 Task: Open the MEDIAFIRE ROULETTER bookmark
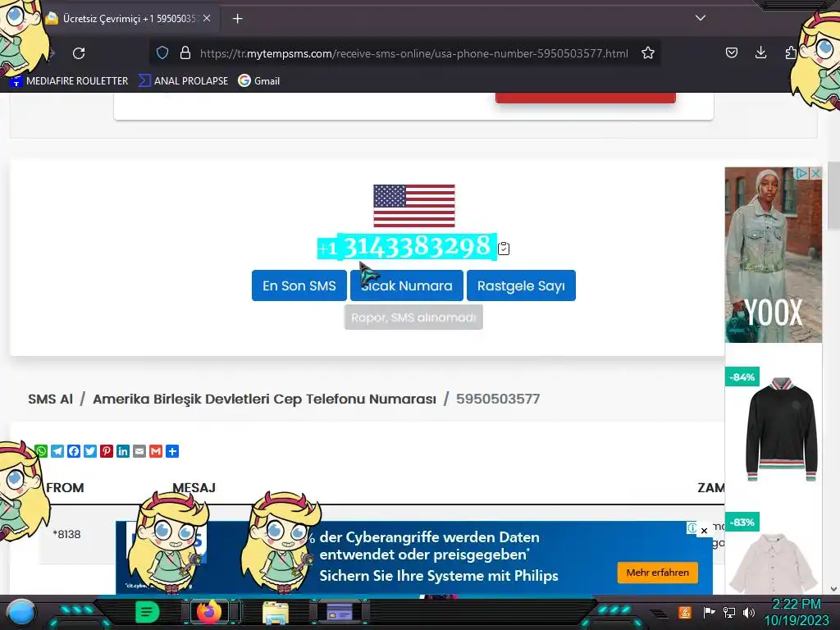[70, 81]
